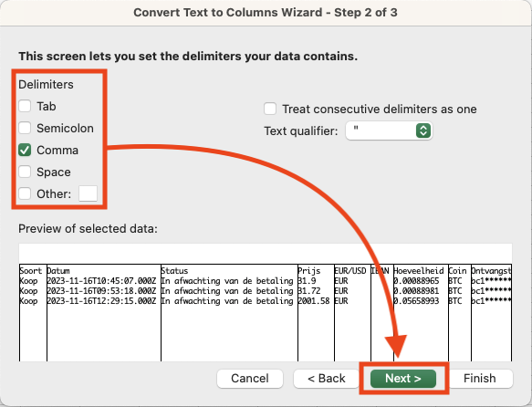This screenshot has height=407, width=532.
Task: Tick the Space delimiter checkbox
Action: pos(25,172)
